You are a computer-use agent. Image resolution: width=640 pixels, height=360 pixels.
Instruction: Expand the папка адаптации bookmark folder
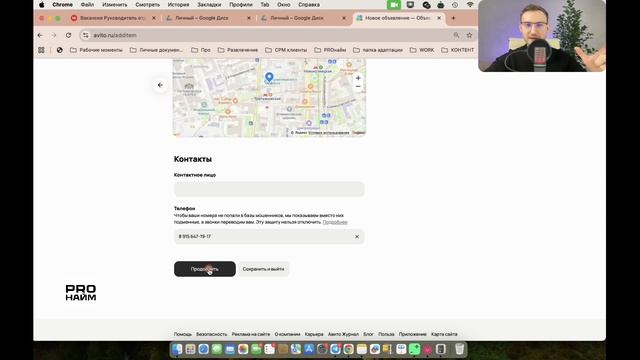click(x=378, y=50)
